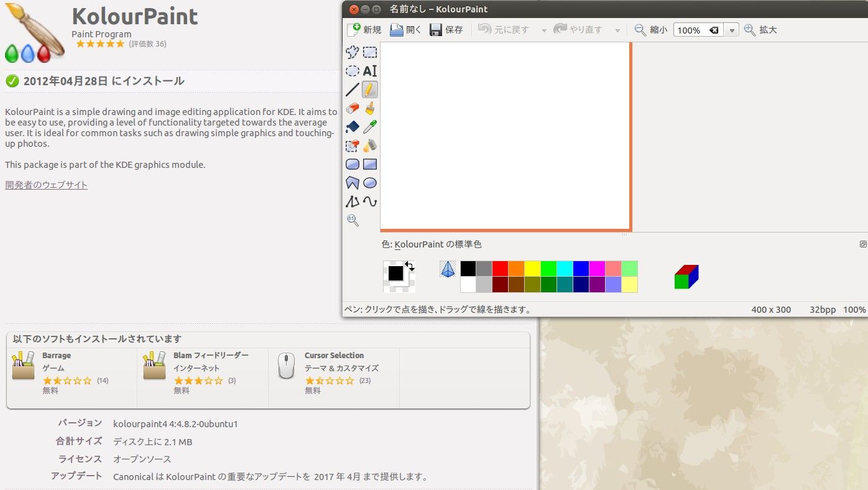Select the Curve tool
This screenshot has width=868, height=490.
[370, 201]
